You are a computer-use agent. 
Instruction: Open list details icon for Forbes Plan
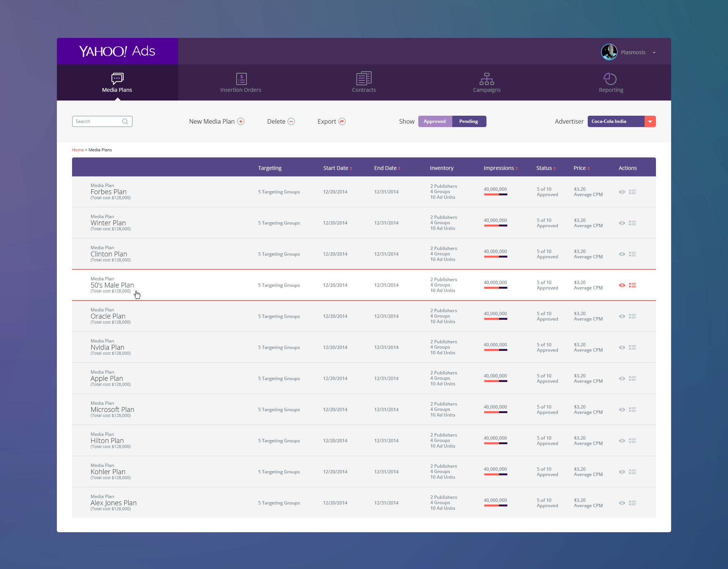[632, 192]
